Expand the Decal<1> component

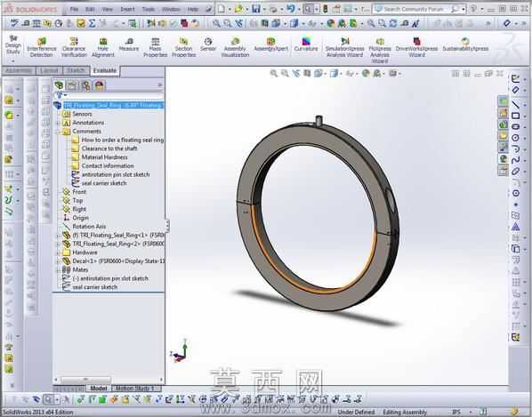coord(58,261)
